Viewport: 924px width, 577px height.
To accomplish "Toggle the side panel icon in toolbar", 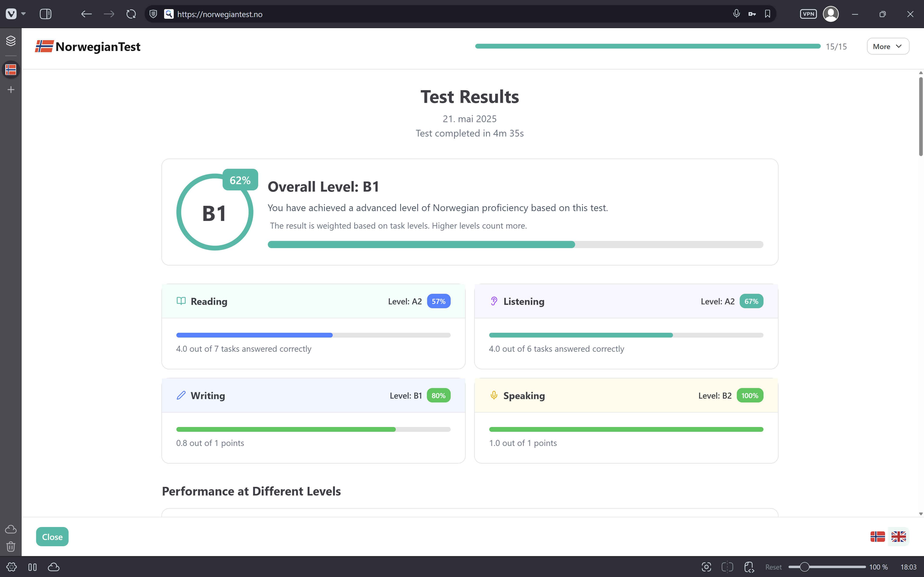I will 45,14.
